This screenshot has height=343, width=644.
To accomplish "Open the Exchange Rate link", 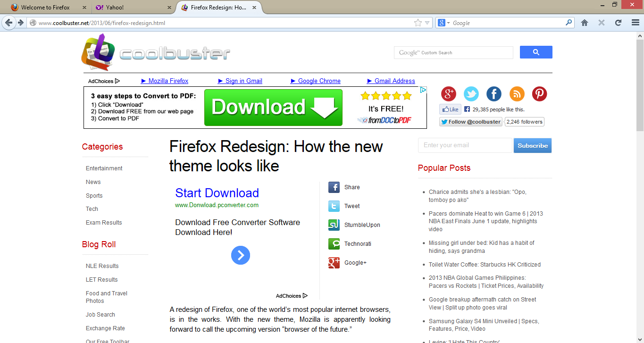I will (105, 328).
